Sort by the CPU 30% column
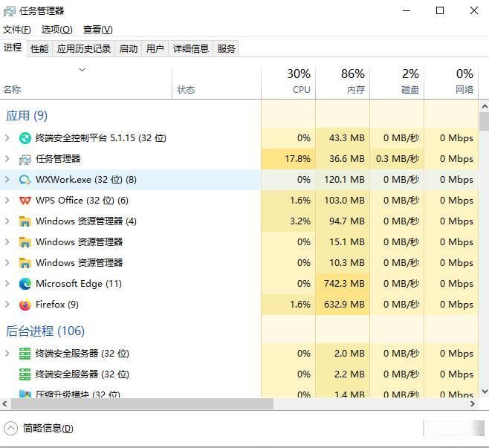The height and width of the screenshot is (448, 489). [x=288, y=82]
